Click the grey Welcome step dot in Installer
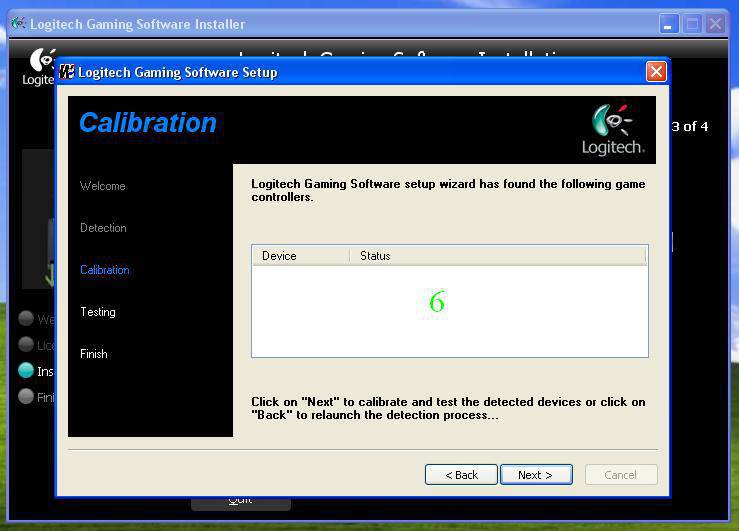This screenshot has height=531, width=739. pyautogui.click(x=26, y=319)
